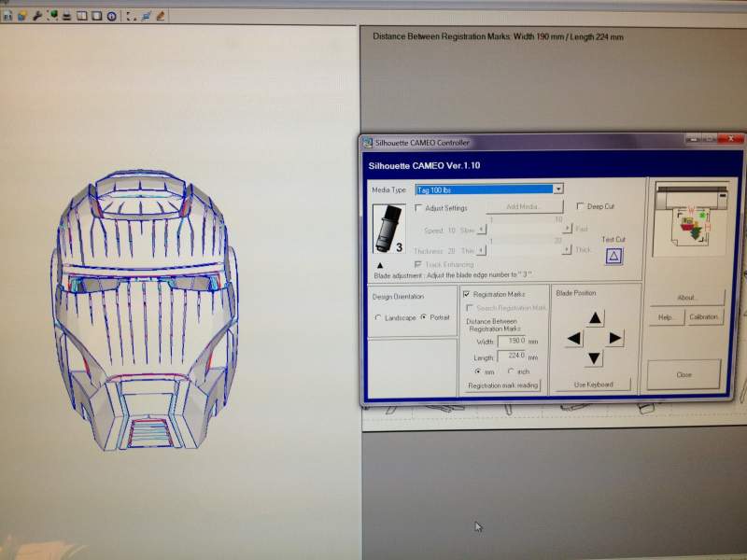The height and width of the screenshot is (560, 747).
Task: Click the "Silhouette CAMEO Ver.1.10" header text
Action: coord(424,166)
